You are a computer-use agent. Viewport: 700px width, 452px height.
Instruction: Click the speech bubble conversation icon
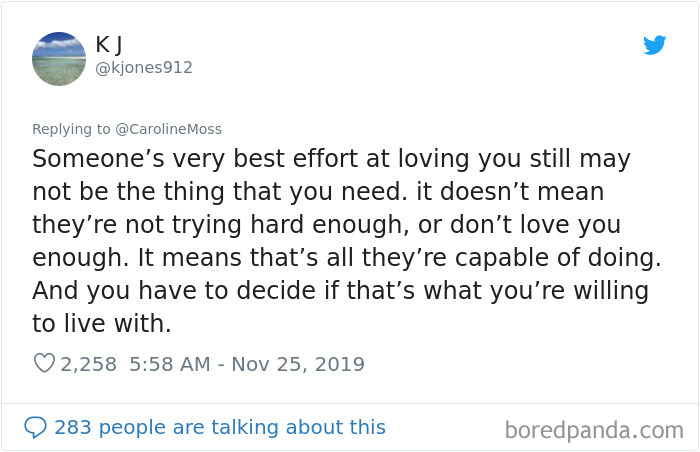point(35,427)
